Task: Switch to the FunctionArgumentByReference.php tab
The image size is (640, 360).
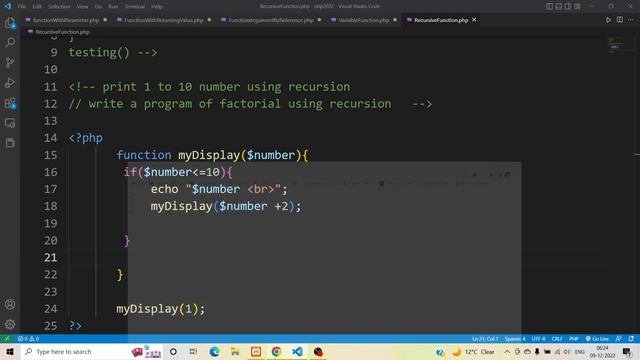Action: (x=271, y=20)
